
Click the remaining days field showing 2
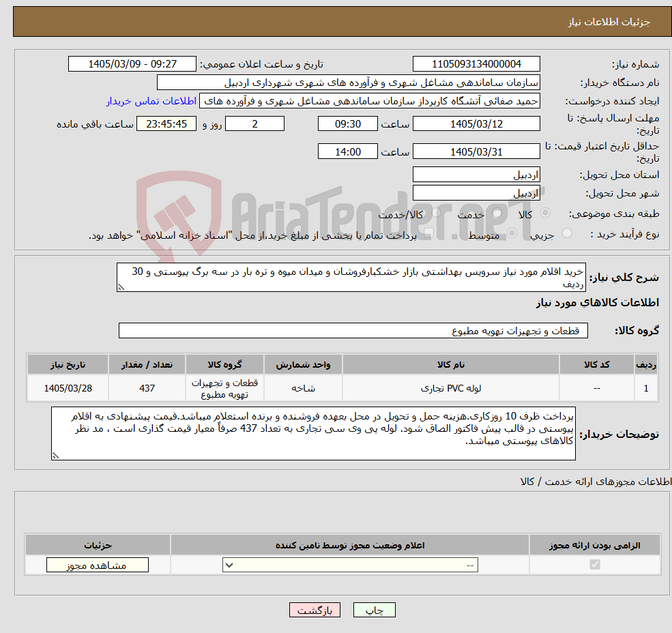click(254, 124)
